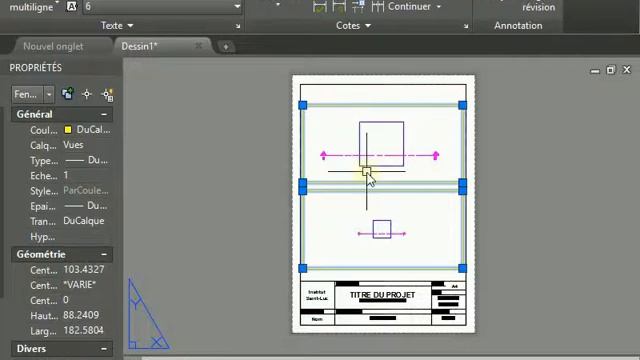Switch to the Dessin1* tab
Image resolution: width=640 pixels, height=360 pixels.
click(139, 46)
